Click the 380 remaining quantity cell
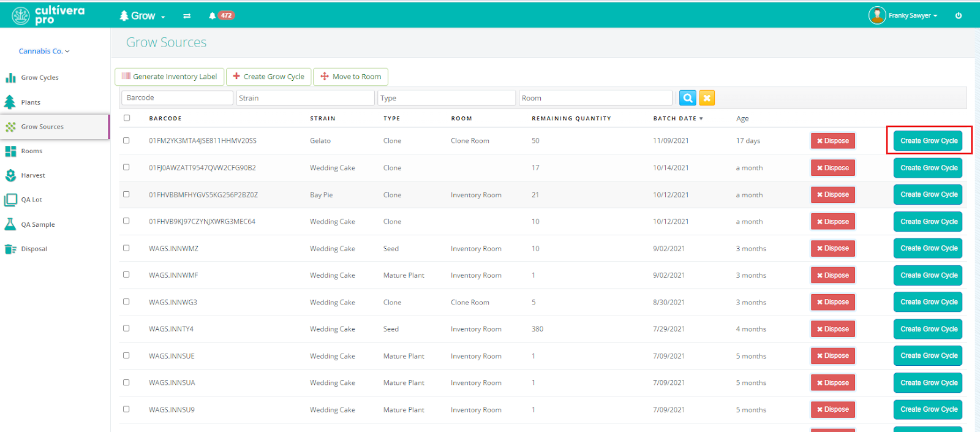 tap(537, 329)
